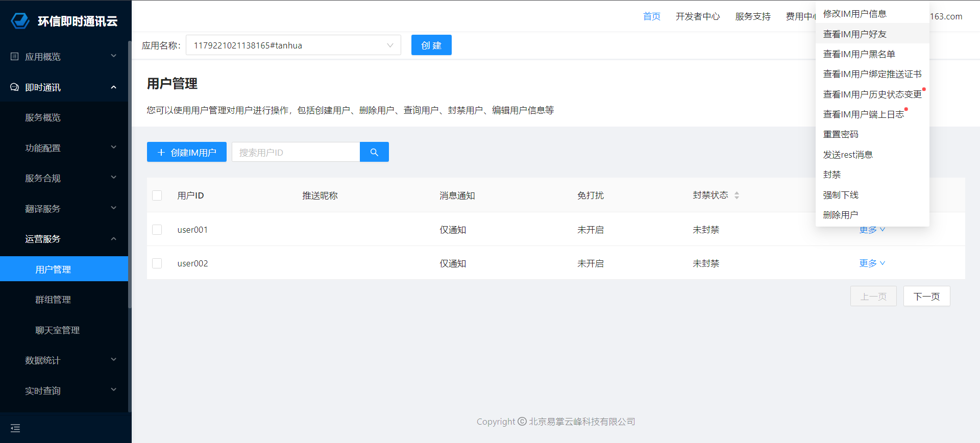Image resolution: width=980 pixels, height=443 pixels.
Task: Click the 用户ID column header
Action: tap(190, 195)
